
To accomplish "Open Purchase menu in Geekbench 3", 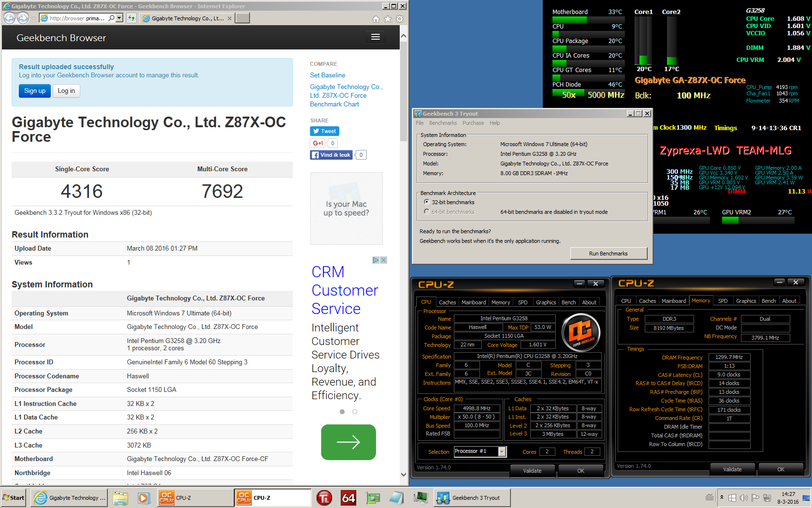I will [473, 123].
